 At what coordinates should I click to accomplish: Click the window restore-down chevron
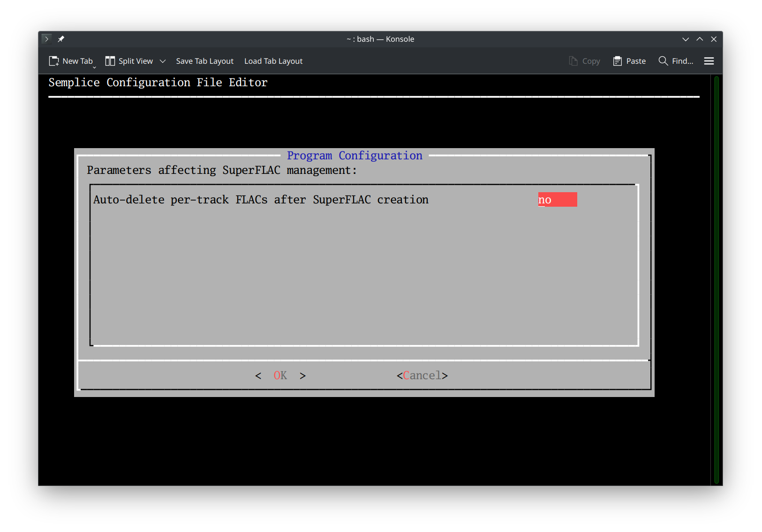(686, 39)
